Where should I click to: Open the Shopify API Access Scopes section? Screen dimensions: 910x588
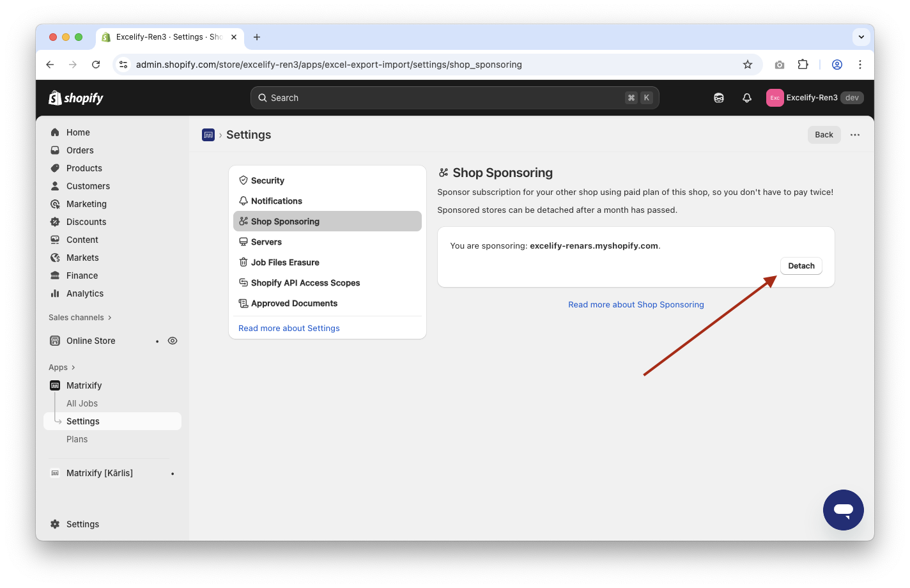pyautogui.click(x=305, y=283)
